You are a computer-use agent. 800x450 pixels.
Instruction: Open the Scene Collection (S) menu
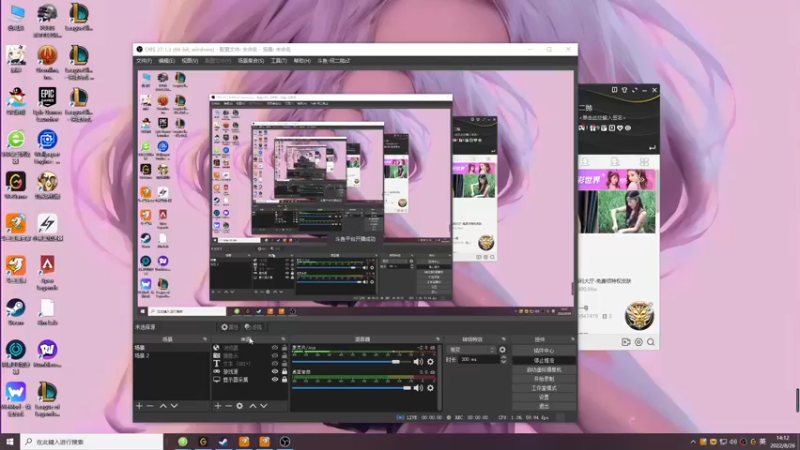tap(251, 61)
